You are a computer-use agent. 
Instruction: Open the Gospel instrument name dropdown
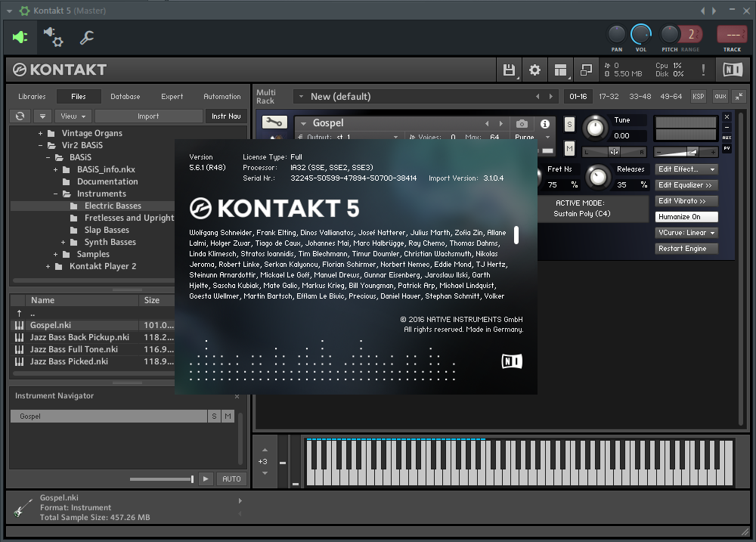click(x=304, y=123)
